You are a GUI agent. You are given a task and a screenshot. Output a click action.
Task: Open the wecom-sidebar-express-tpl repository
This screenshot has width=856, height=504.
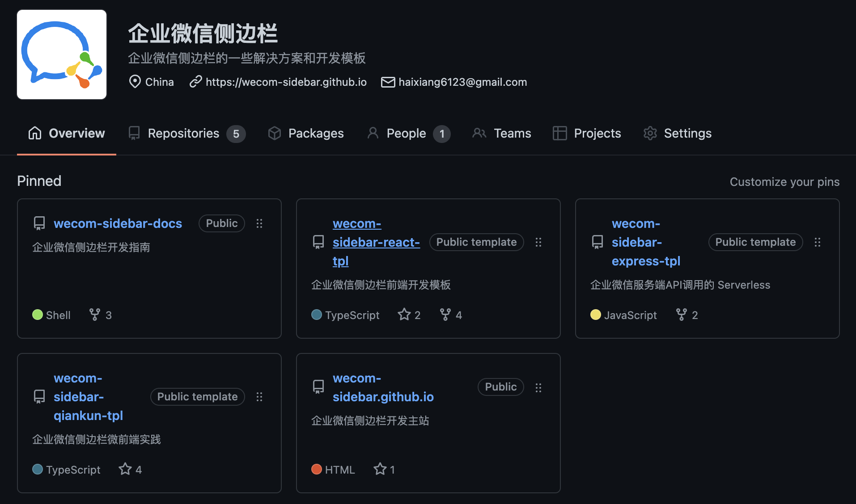point(646,242)
